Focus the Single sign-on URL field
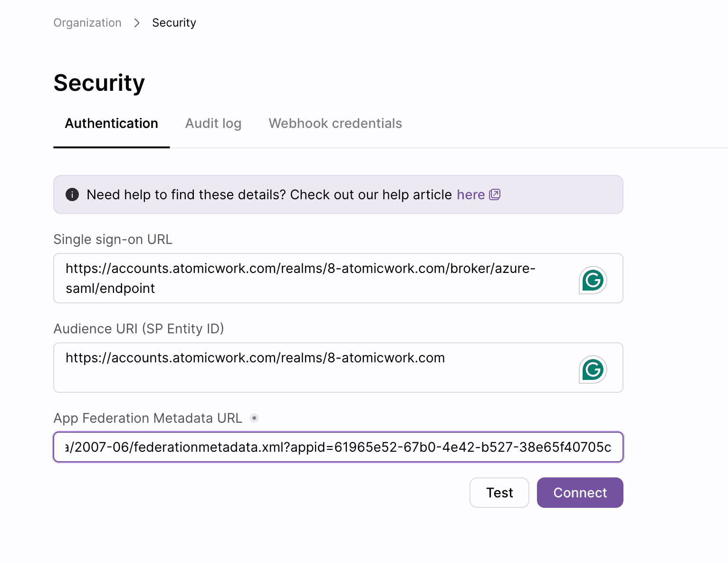728x563 pixels. (338, 278)
